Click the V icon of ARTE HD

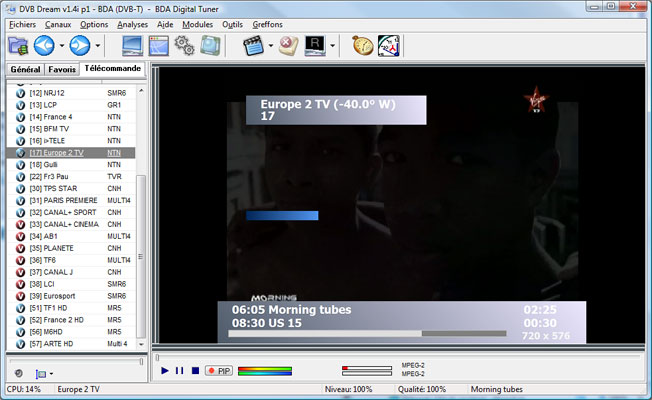20,344
